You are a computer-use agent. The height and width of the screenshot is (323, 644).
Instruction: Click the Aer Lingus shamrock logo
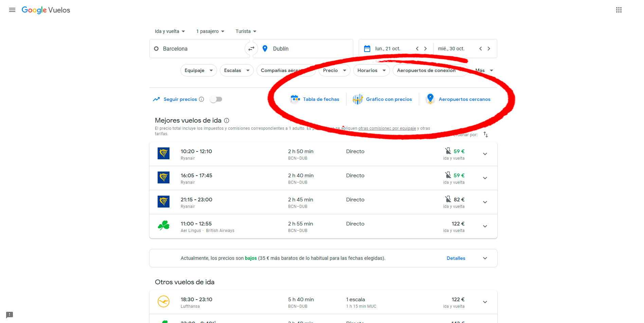164,226
